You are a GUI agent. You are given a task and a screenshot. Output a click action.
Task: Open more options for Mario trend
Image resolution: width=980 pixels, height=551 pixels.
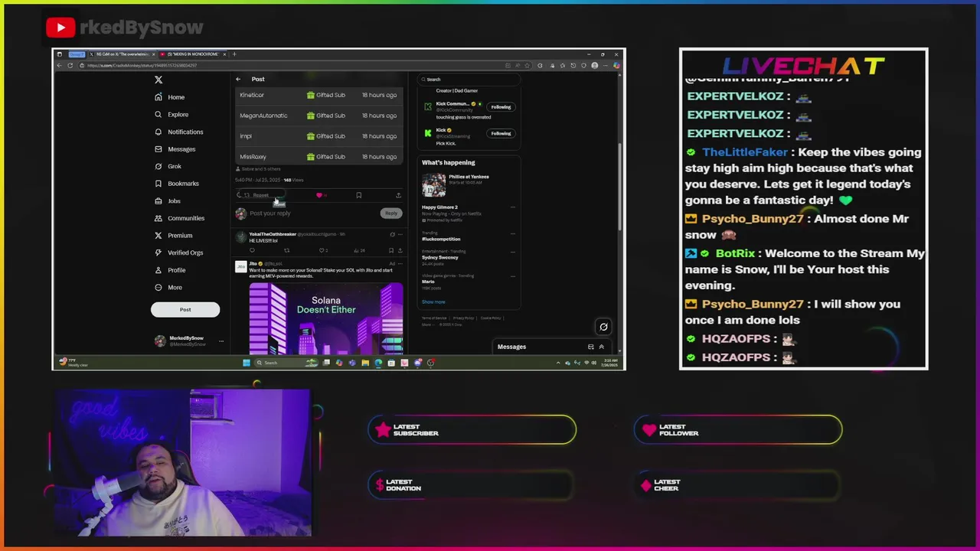513,275
